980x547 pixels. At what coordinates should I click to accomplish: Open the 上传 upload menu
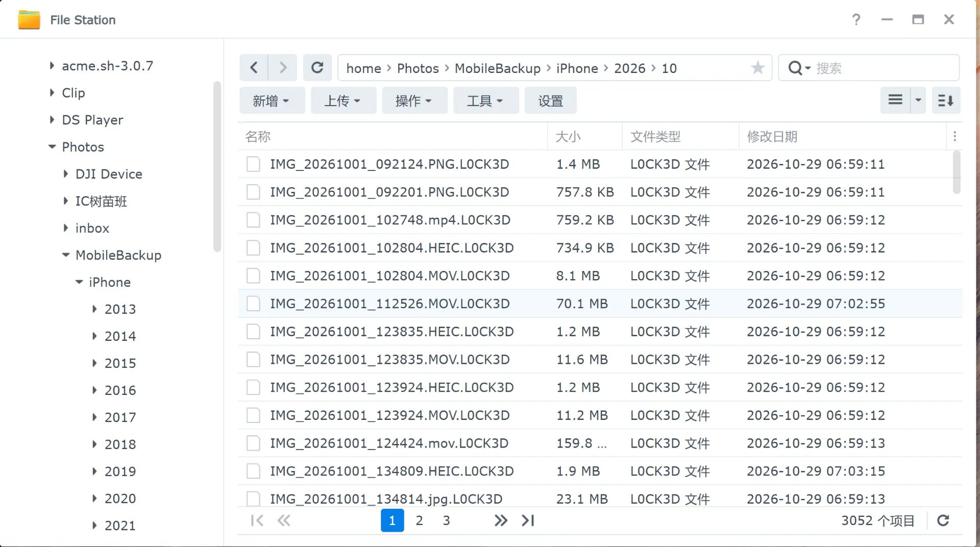coord(343,101)
